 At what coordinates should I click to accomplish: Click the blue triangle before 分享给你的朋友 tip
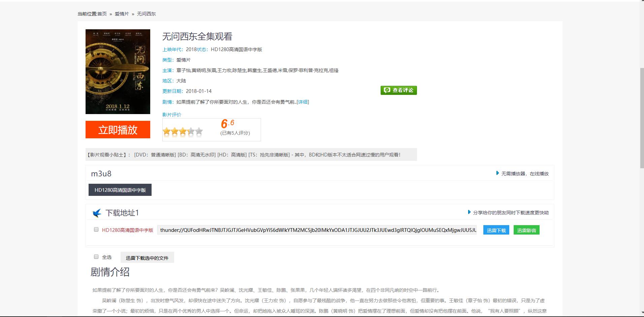pyautogui.click(x=469, y=212)
